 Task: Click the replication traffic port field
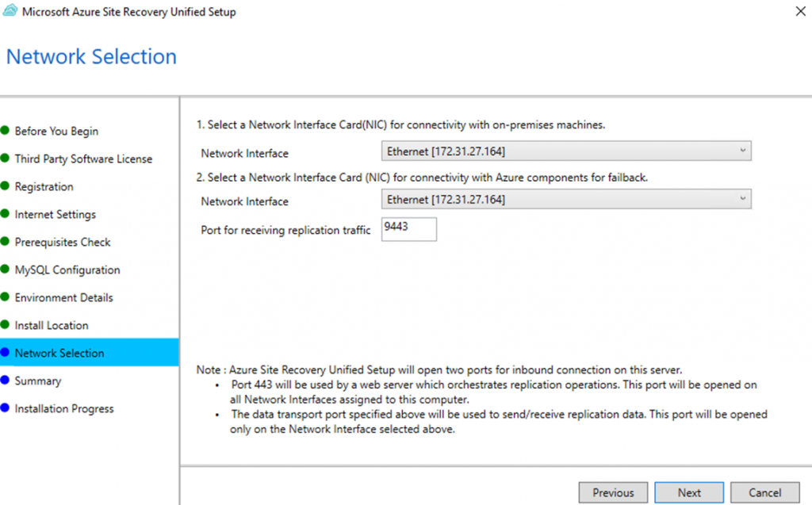click(408, 229)
